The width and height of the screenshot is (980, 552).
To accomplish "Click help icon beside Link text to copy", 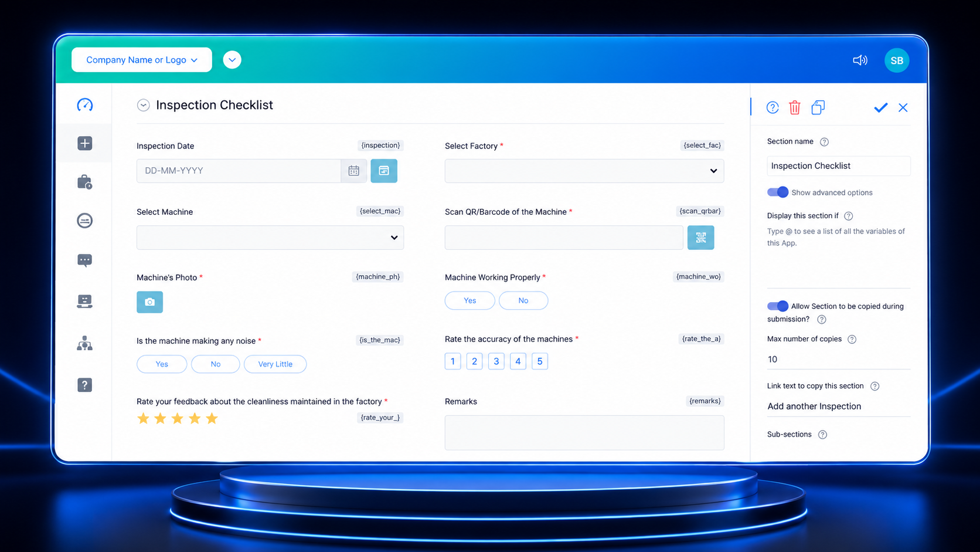I will 874,386.
